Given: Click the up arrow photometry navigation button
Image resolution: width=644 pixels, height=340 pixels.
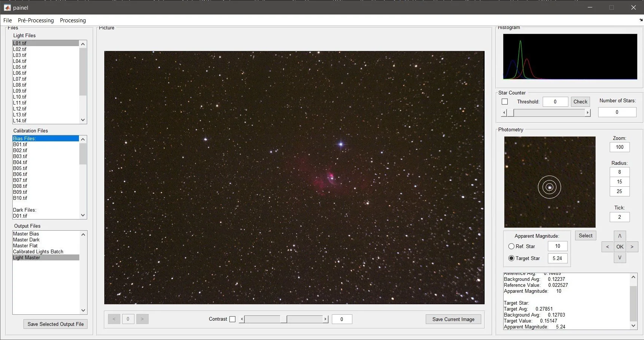Looking at the screenshot, I should tap(619, 236).
